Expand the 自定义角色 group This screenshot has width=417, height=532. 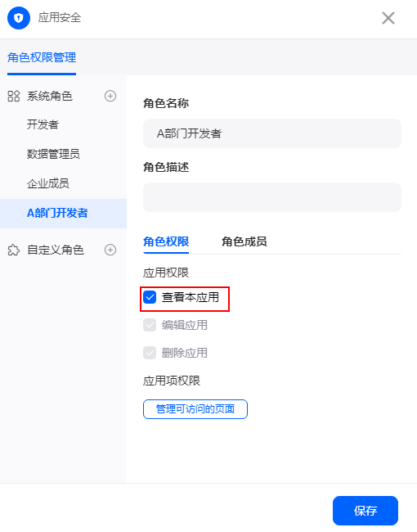[x=56, y=250]
